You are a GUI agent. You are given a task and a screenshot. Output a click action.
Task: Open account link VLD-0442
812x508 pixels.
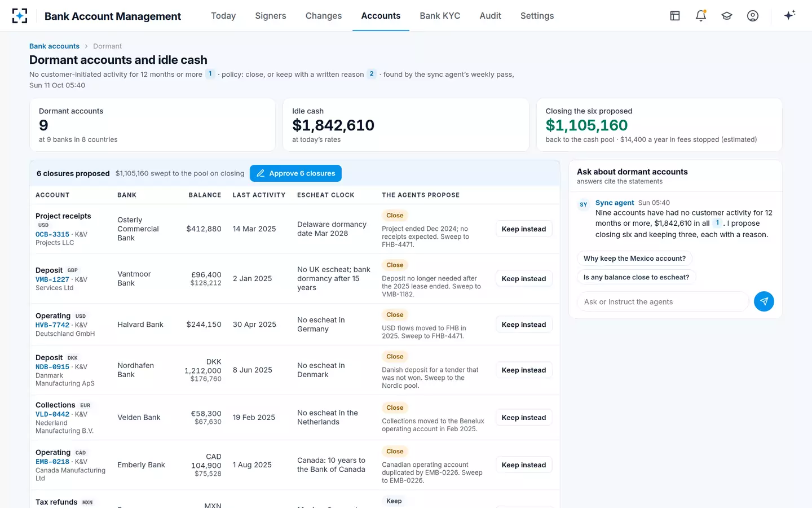[x=52, y=414]
